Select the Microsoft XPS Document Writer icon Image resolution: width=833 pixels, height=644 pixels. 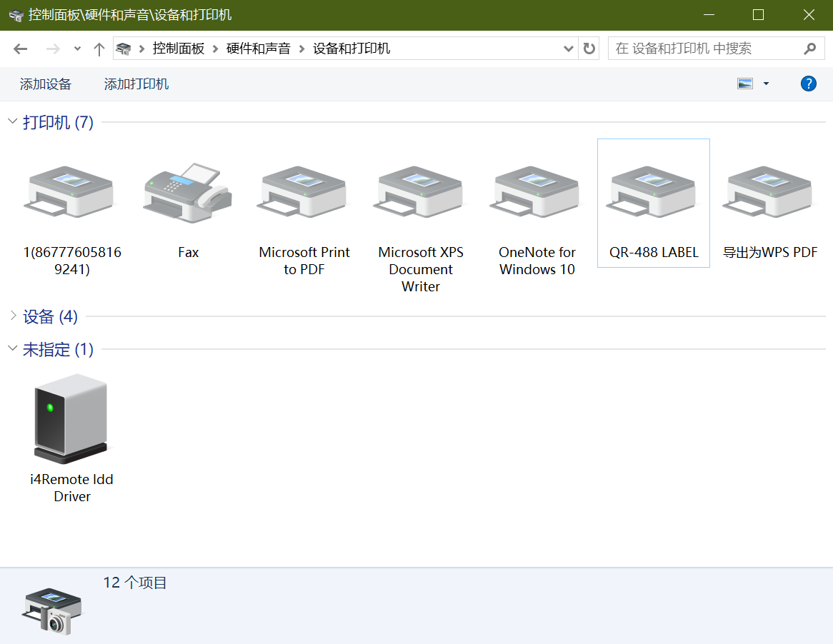(x=419, y=191)
